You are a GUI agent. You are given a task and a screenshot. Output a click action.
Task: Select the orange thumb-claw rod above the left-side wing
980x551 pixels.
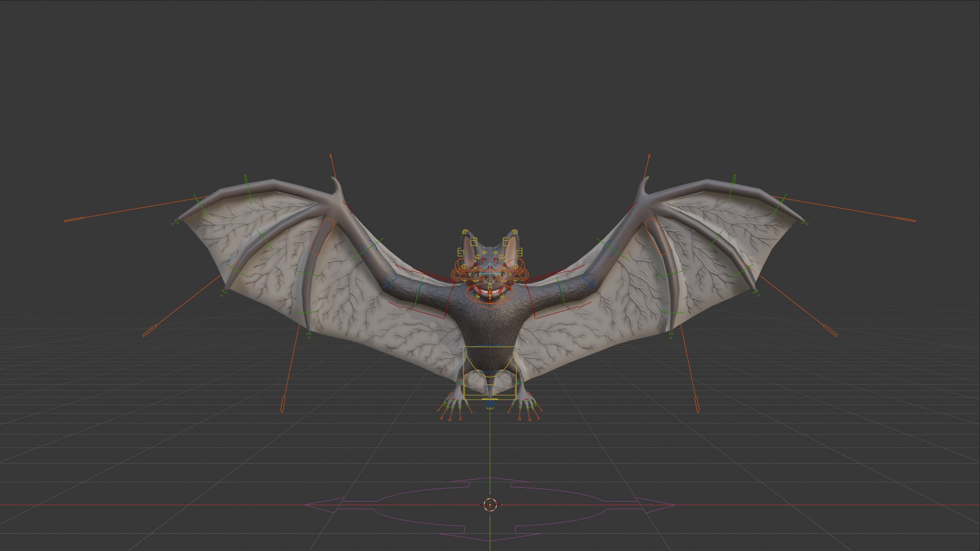pyautogui.click(x=333, y=165)
